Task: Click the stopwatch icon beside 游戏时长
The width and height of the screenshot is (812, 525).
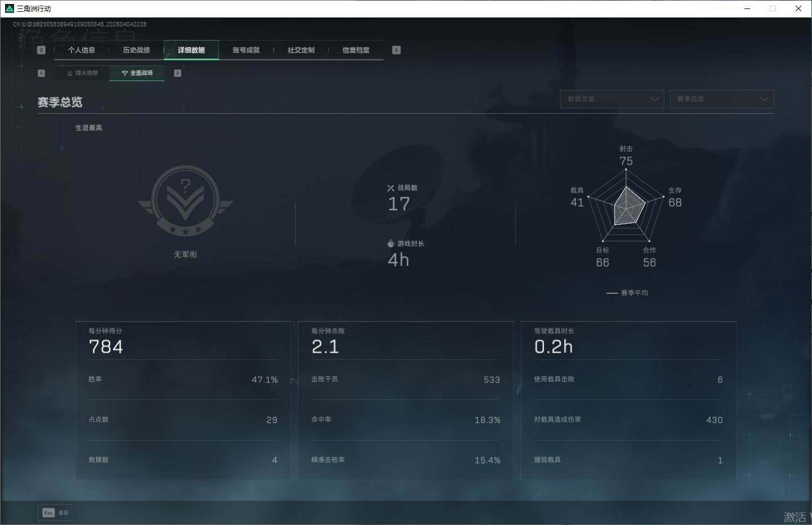Action: click(x=391, y=244)
